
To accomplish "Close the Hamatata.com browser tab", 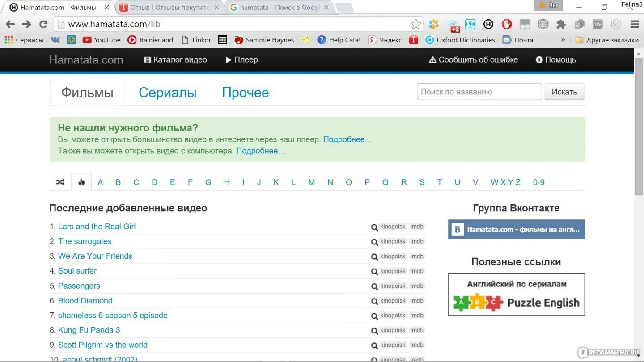I will 106,8.
